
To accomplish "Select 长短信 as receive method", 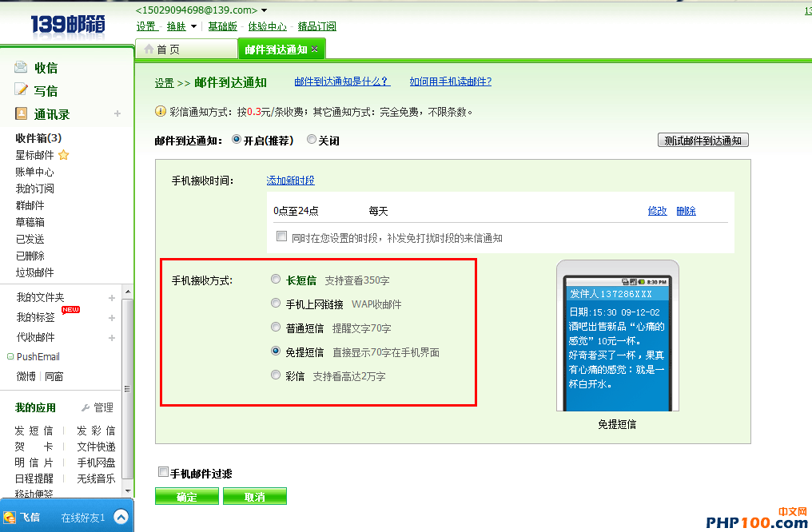I will tap(276, 280).
